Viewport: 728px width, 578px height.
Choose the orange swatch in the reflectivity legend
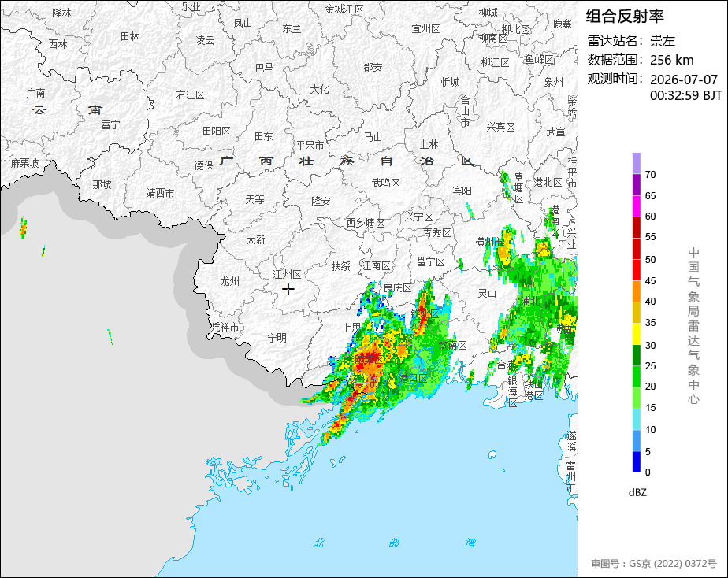636,291
